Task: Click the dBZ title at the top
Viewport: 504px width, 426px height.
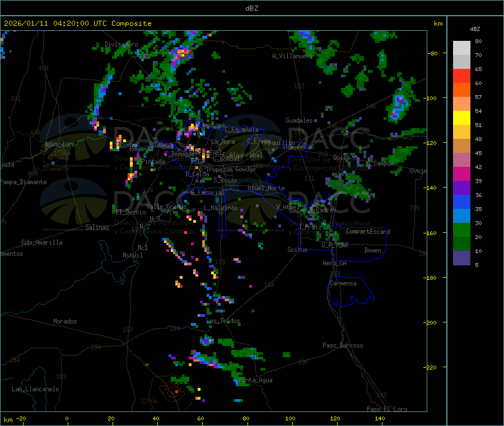Action: click(251, 8)
